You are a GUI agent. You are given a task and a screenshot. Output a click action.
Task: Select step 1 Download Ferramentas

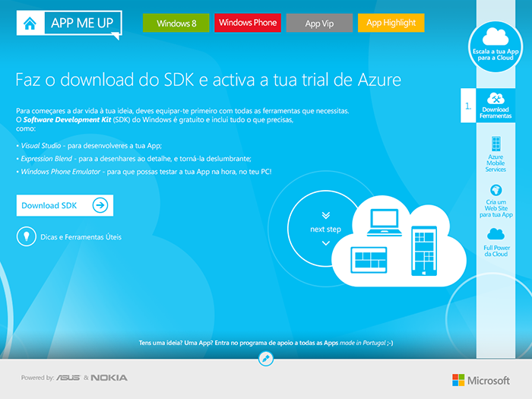(x=488, y=106)
